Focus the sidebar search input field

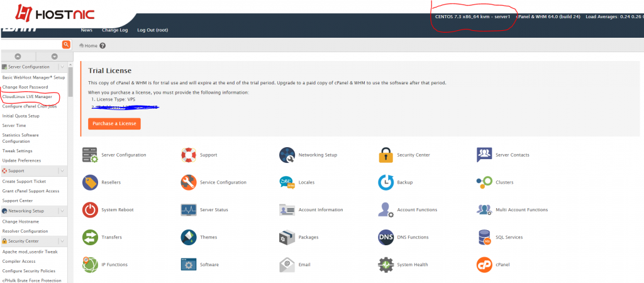point(31,45)
